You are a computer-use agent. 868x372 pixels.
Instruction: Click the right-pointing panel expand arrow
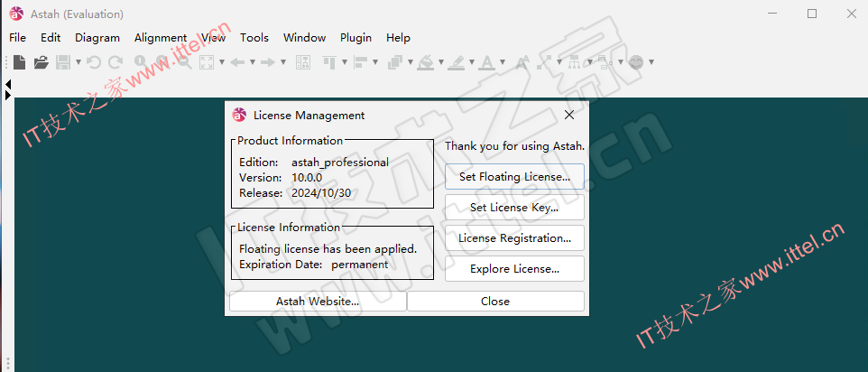pyautogui.click(x=8, y=95)
